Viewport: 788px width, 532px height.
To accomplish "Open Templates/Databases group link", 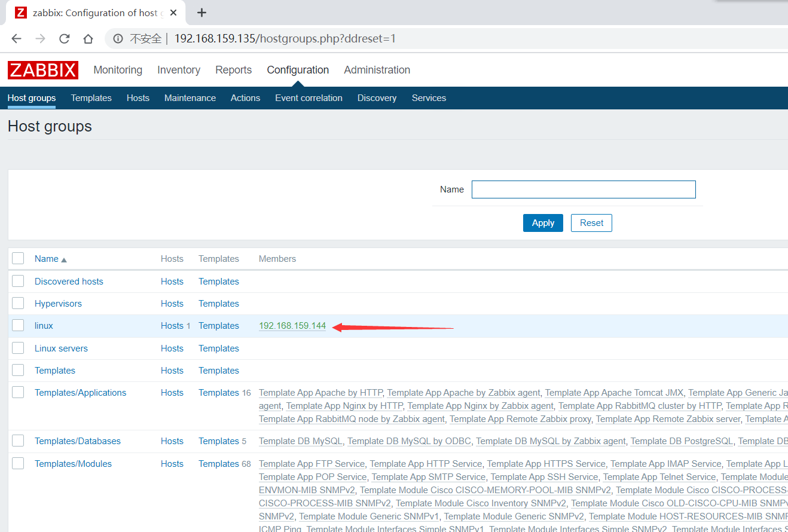I will coord(78,441).
